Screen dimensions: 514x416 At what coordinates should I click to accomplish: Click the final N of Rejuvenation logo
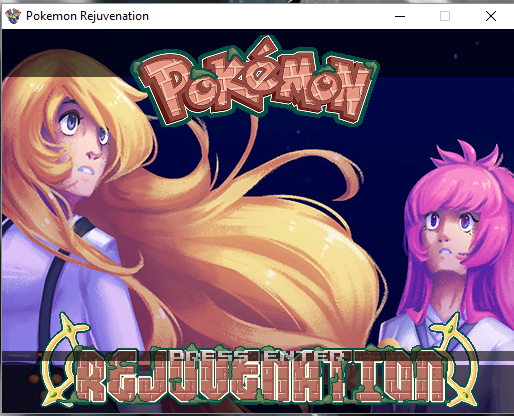tap(429, 378)
